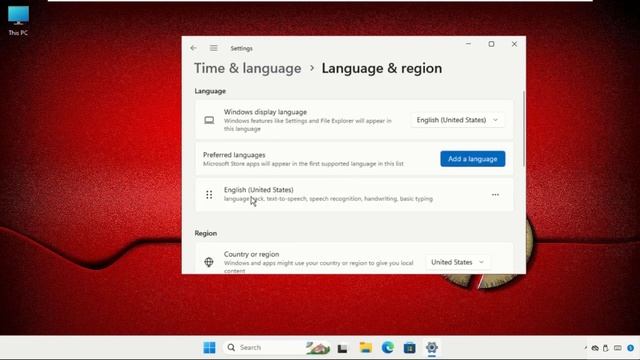This screenshot has height=360, width=640.
Task: Click the globe icon beside Country or region
Action: pos(209,262)
